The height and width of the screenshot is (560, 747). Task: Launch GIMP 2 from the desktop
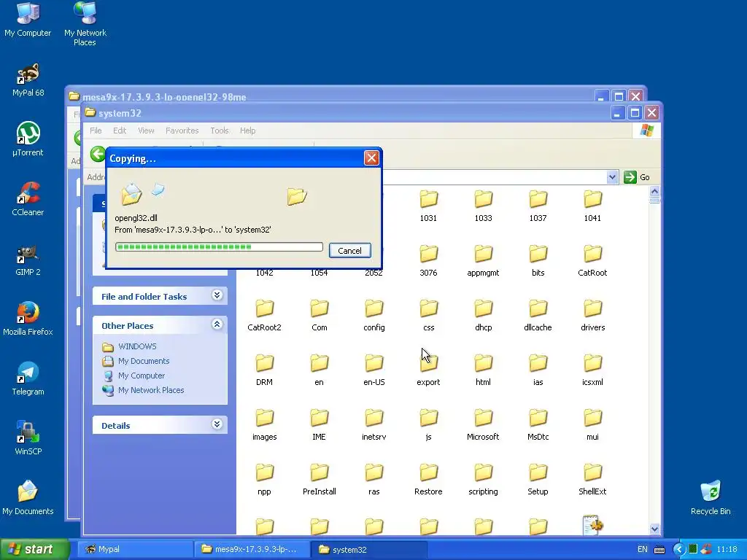pyautogui.click(x=28, y=259)
